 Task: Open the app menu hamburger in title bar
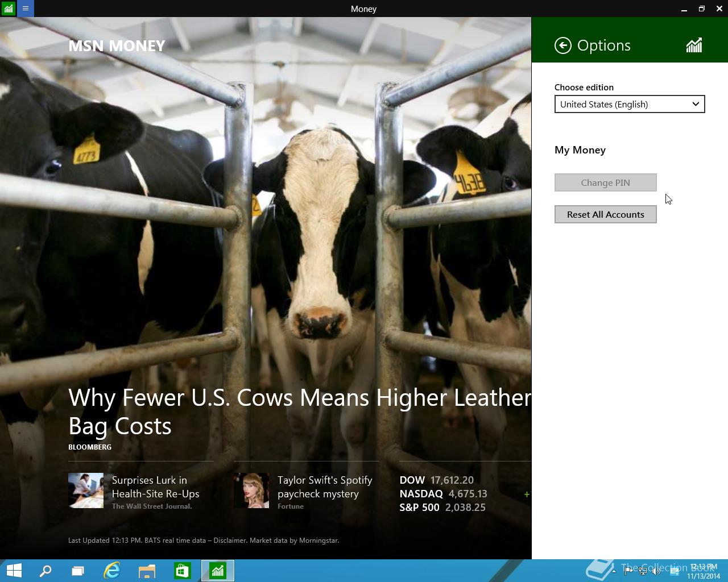click(x=26, y=9)
